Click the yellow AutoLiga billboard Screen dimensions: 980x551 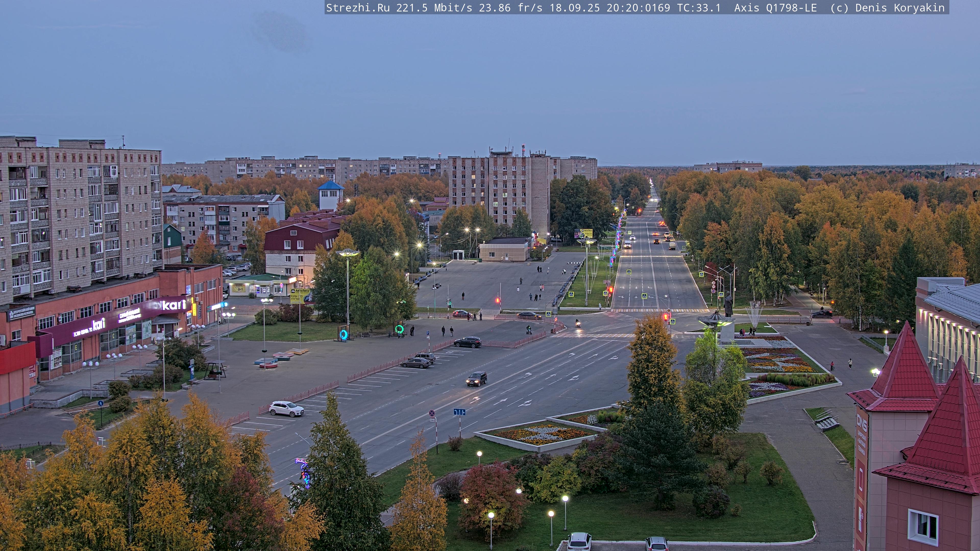tap(298, 296)
